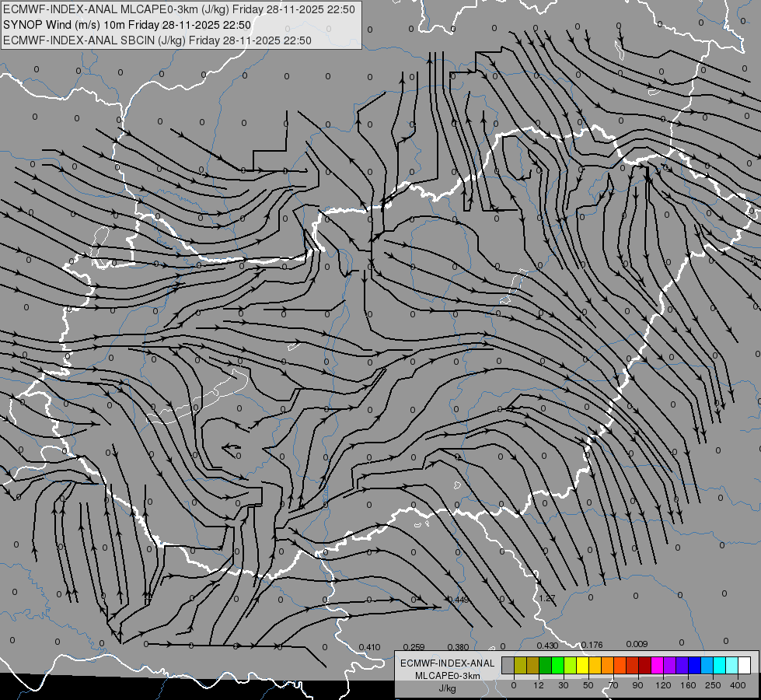The height and width of the screenshot is (700, 761).
Task: Click the SYNOP Wind (m/s) 10m title line
Action: [127, 25]
